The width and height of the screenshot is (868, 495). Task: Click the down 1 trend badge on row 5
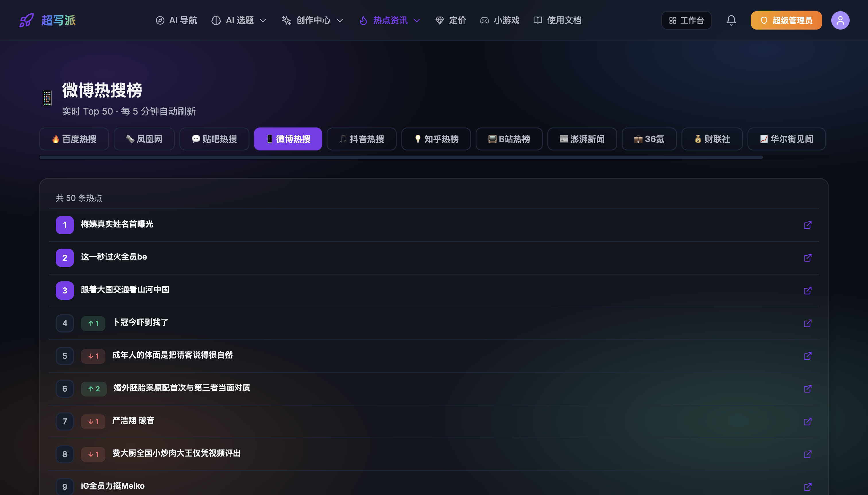pyautogui.click(x=93, y=356)
